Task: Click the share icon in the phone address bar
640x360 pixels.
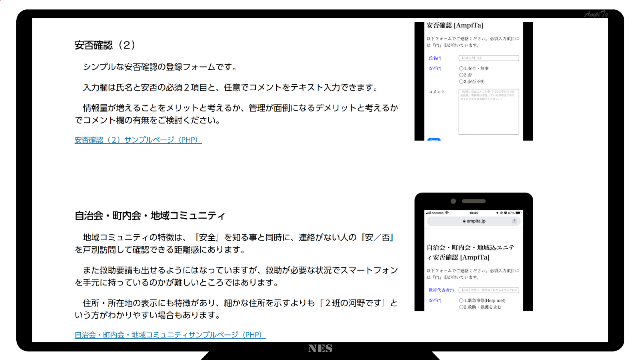Action: click(514, 221)
